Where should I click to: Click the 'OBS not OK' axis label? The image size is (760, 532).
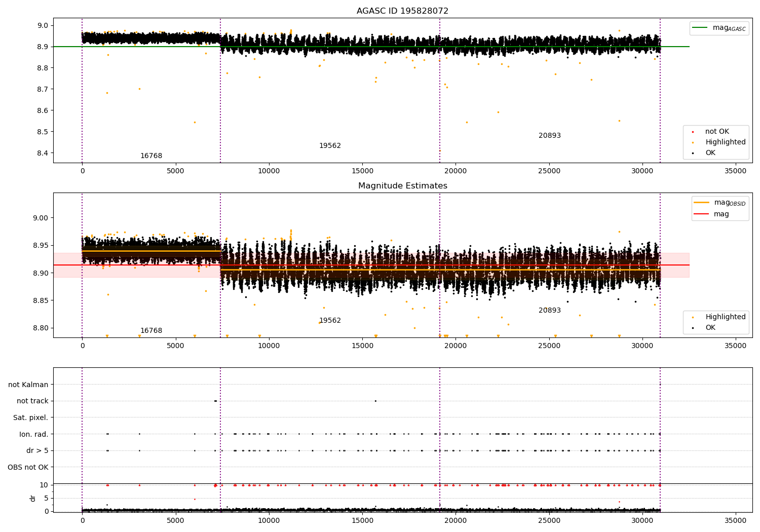tap(28, 468)
